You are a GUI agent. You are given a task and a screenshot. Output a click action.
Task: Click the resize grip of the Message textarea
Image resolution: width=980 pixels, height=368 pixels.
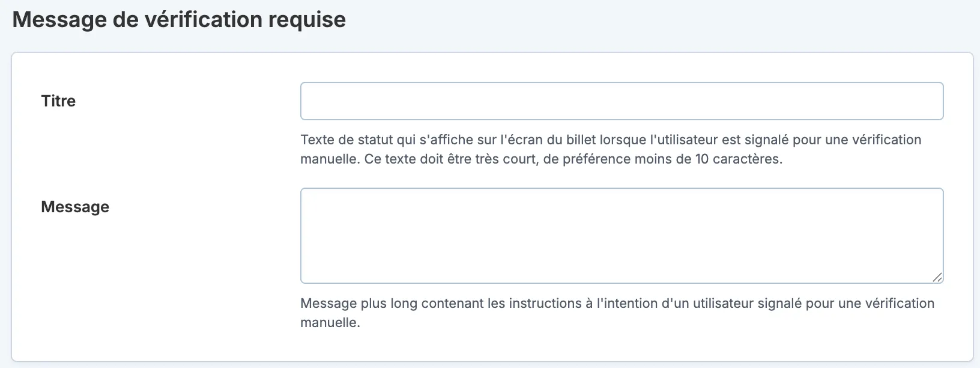click(x=937, y=277)
